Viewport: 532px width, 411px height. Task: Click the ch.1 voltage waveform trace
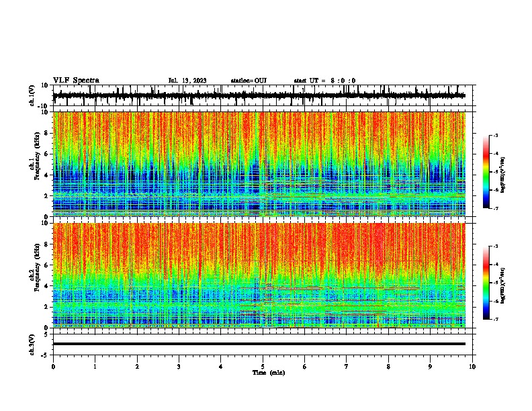[x=259, y=95]
